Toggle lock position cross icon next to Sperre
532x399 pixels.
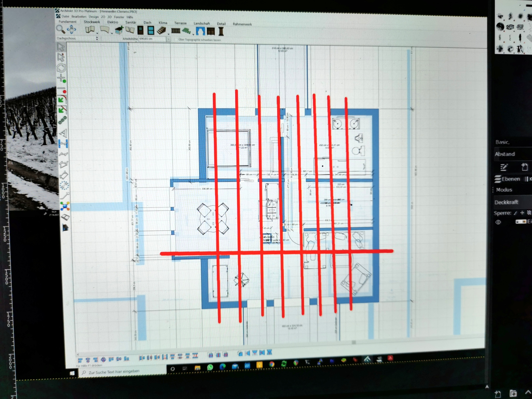[x=522, y=213]
